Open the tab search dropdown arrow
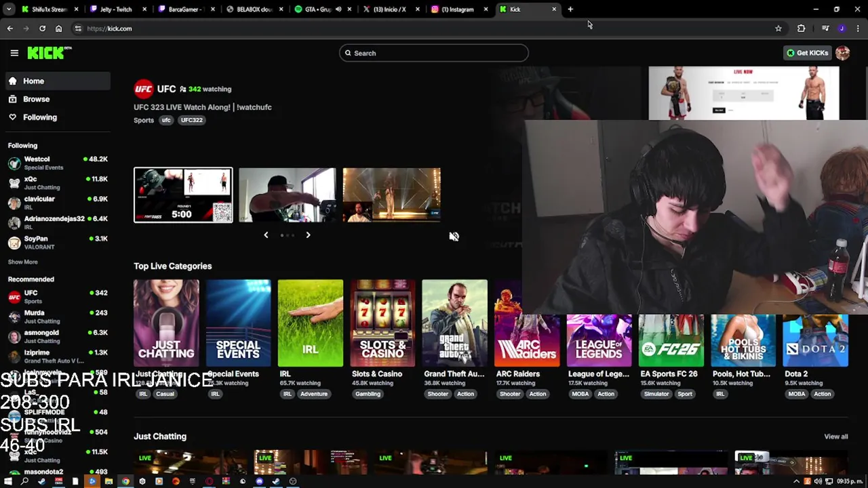 coord(8,9)
